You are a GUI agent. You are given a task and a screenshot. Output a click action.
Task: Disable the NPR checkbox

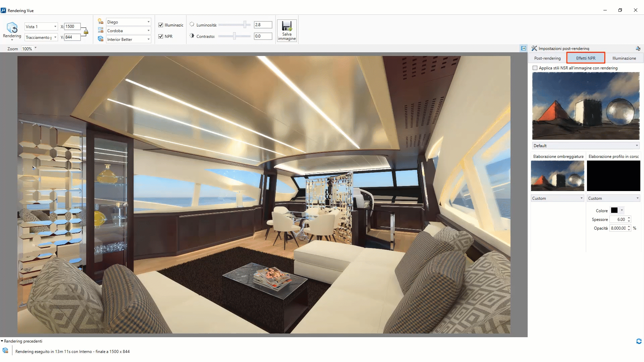pyautogui.click(x=161, y=36)
